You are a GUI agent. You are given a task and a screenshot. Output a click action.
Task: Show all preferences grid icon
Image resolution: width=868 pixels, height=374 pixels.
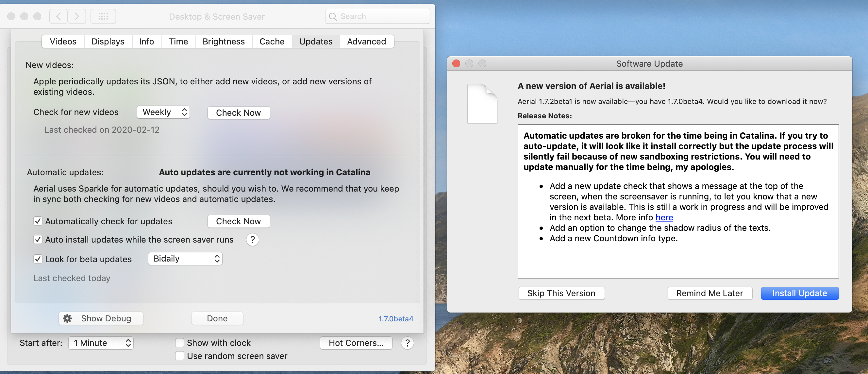point(103,16)
